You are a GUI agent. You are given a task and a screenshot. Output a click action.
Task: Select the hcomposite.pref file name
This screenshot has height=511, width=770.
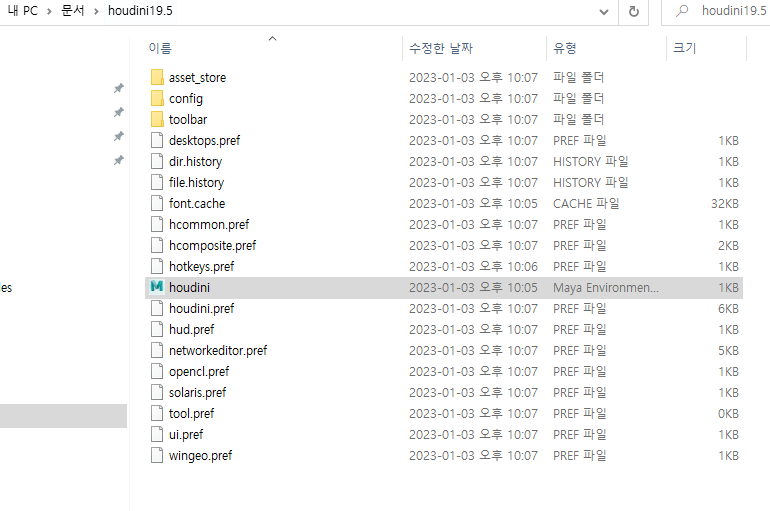(x=213, y=245)
